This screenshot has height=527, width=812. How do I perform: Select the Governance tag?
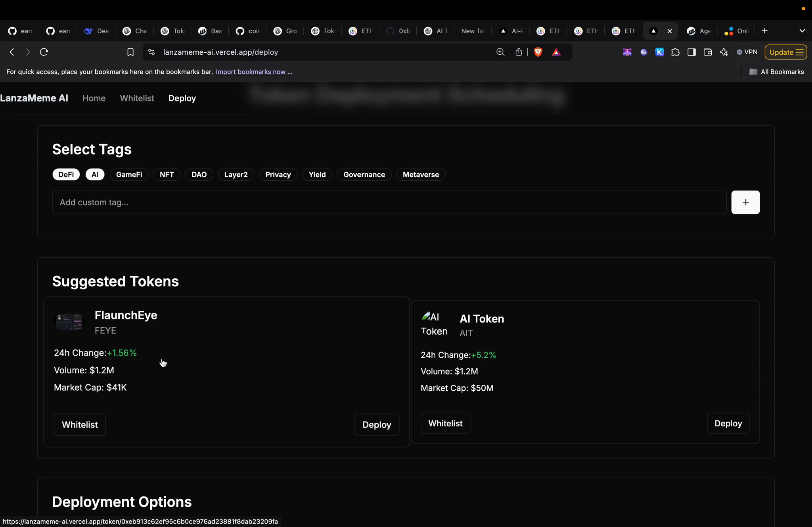click(364, 174)
